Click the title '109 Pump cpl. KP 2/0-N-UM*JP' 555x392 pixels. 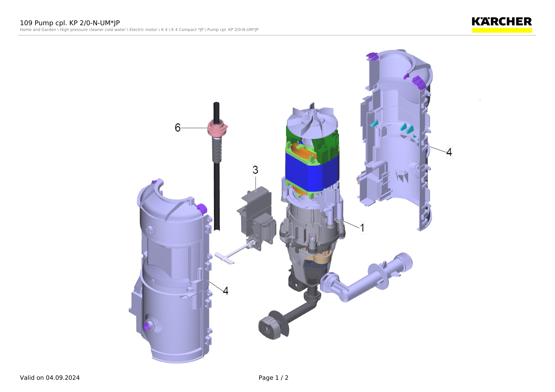(x=70, y=23)
